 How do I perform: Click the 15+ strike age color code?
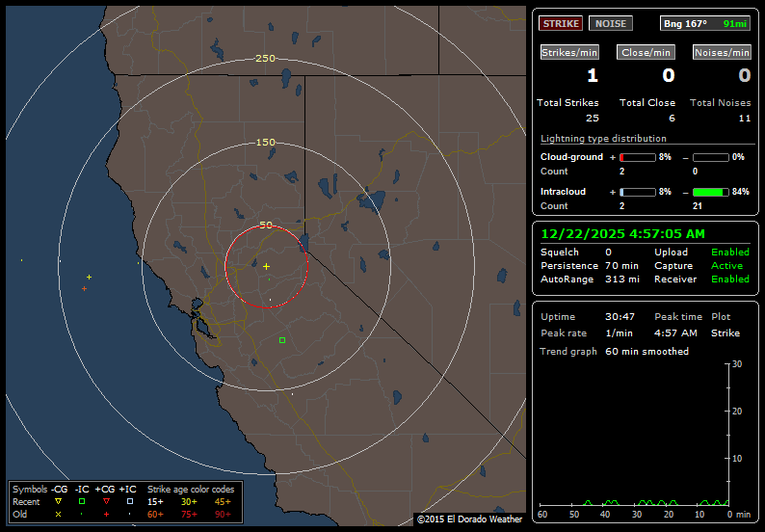(x=155, y=502)
